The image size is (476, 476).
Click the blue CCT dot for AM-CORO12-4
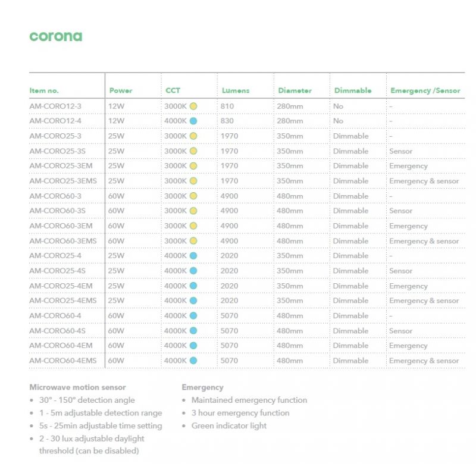pos(193,121)
